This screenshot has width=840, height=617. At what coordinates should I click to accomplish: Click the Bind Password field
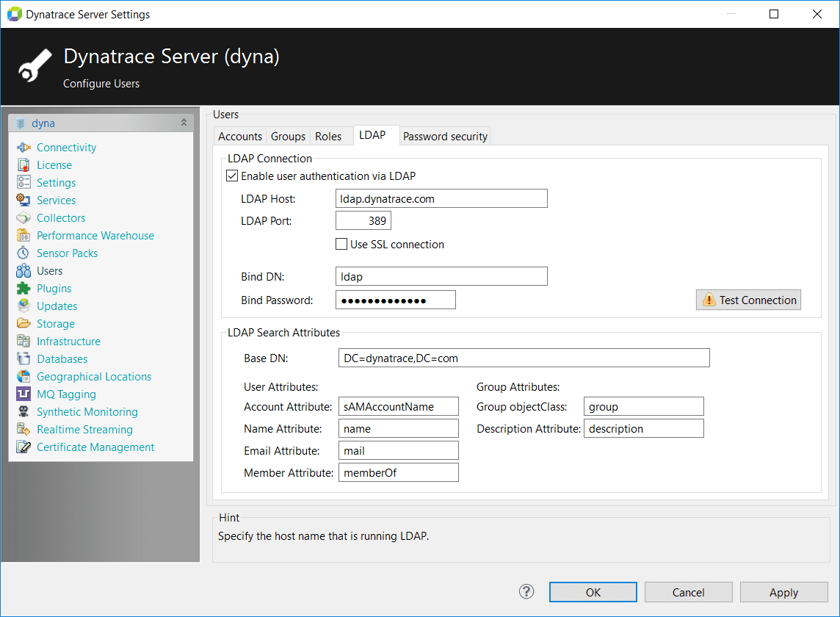pyautogui.click(x=395, y=300)
